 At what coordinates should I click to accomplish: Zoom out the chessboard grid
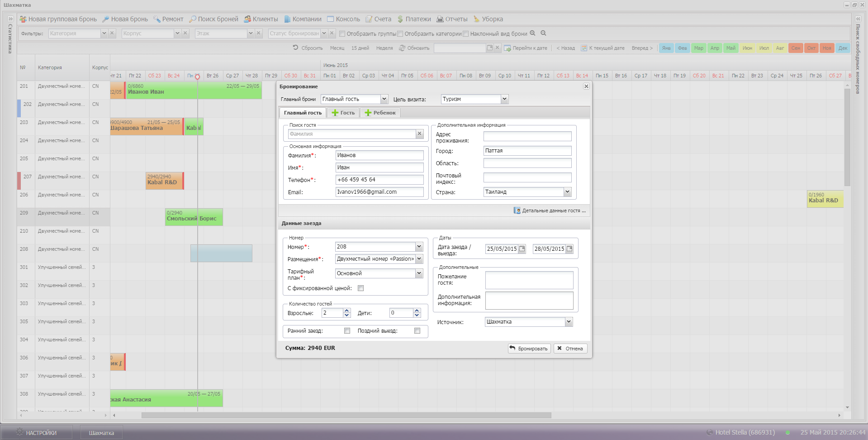click(544, 33)
